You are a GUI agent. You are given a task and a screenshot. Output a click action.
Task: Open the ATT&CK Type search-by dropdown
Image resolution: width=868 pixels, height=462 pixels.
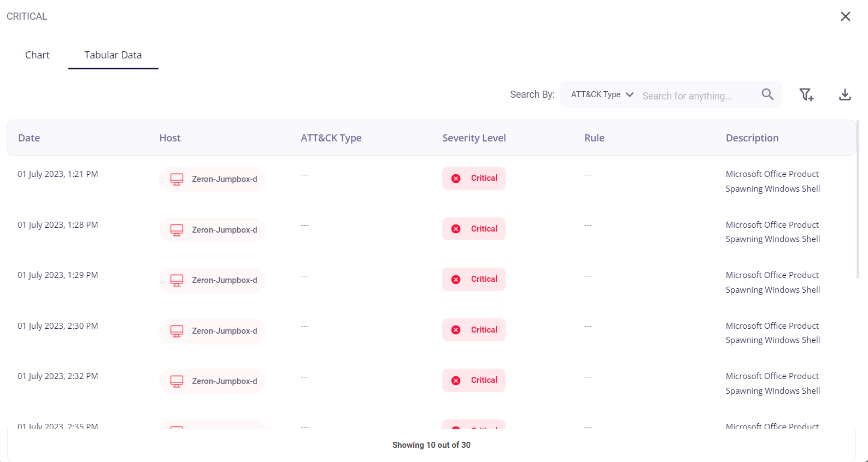click(x=602, y=94)
